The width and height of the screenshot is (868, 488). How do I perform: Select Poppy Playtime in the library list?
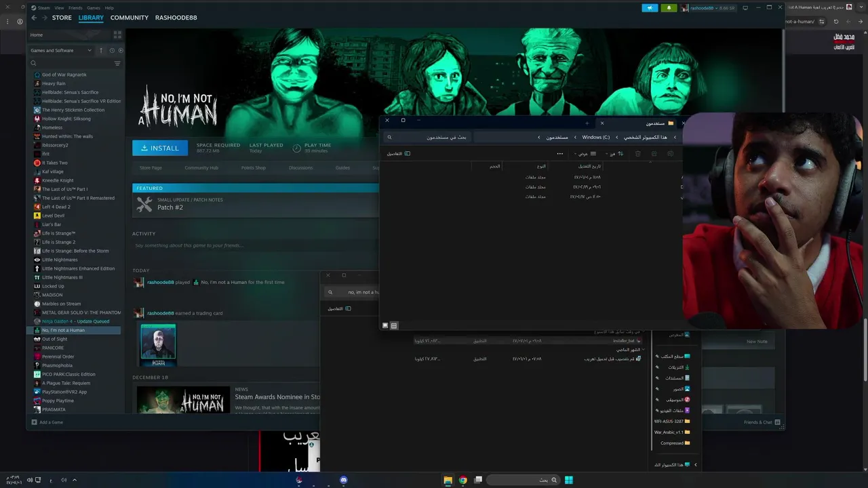click(x=77, y=401)
